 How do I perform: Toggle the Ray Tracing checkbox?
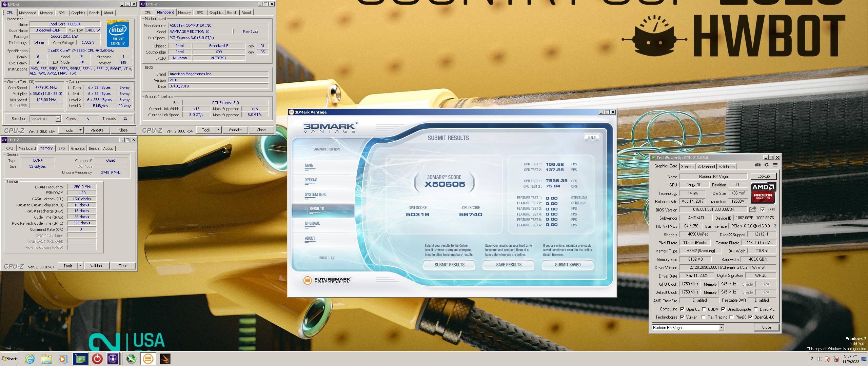tap(704, 317)
